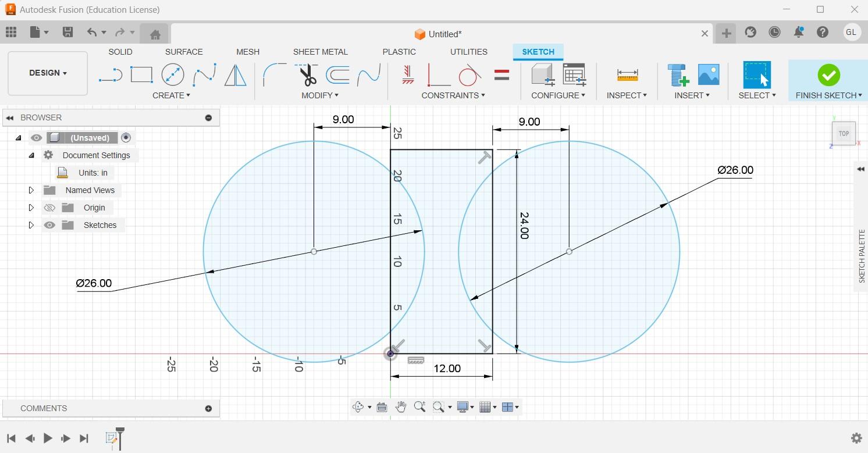
Task: Switch to the PLASTIC tab
Action: [399, 52]
